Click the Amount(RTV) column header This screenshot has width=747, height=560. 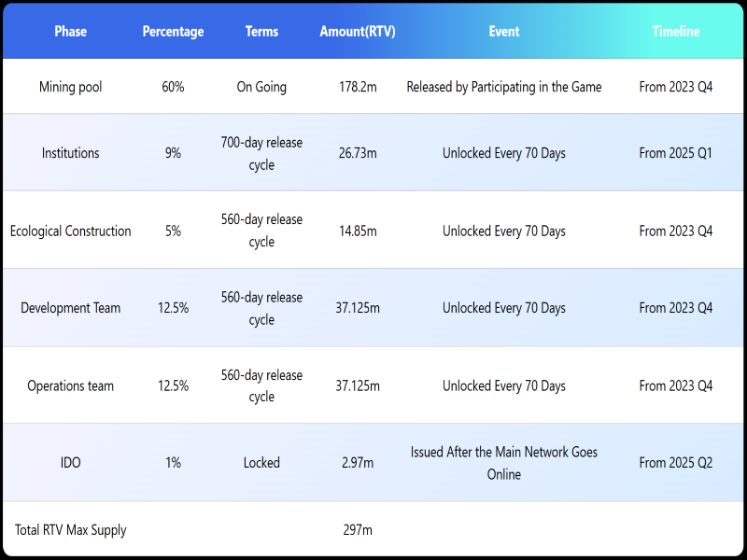coord(358,32)
